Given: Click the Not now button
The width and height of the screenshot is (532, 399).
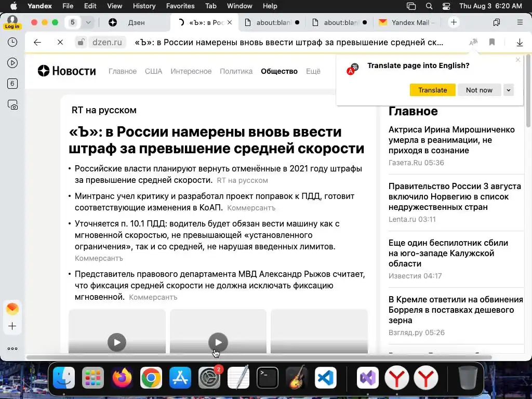Looking at the screenshot, I should pos(478,90).
